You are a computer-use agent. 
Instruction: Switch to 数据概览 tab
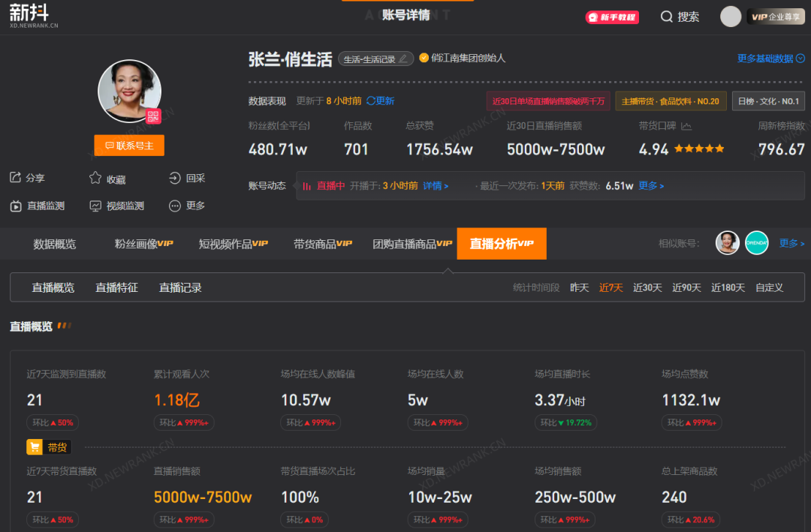[54, 244]
